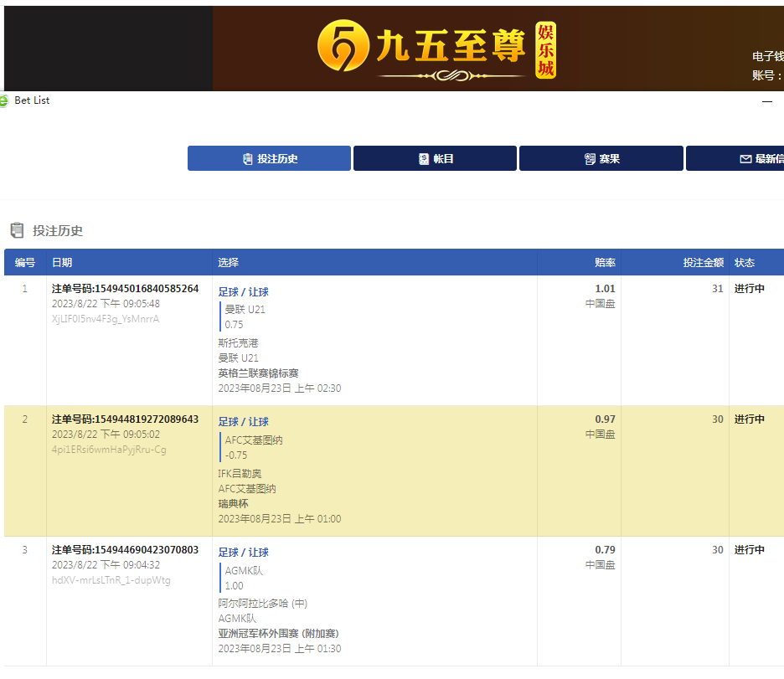Click the 95 gold logo emblem

(x=344, y=48)
